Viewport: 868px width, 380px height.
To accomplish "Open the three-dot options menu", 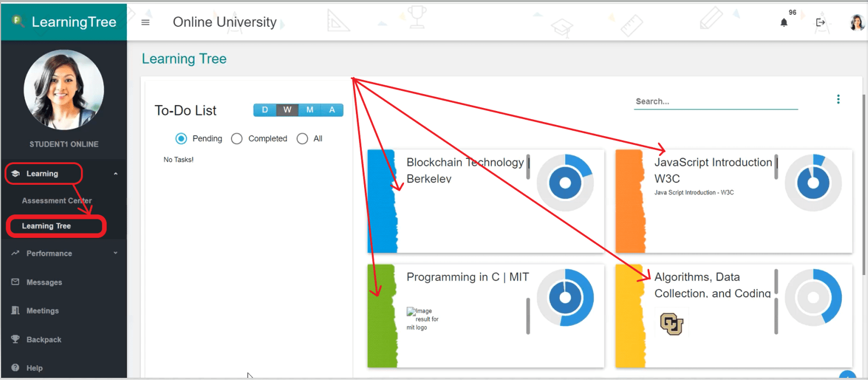I will pyautogui.click(x=838, y=99).
